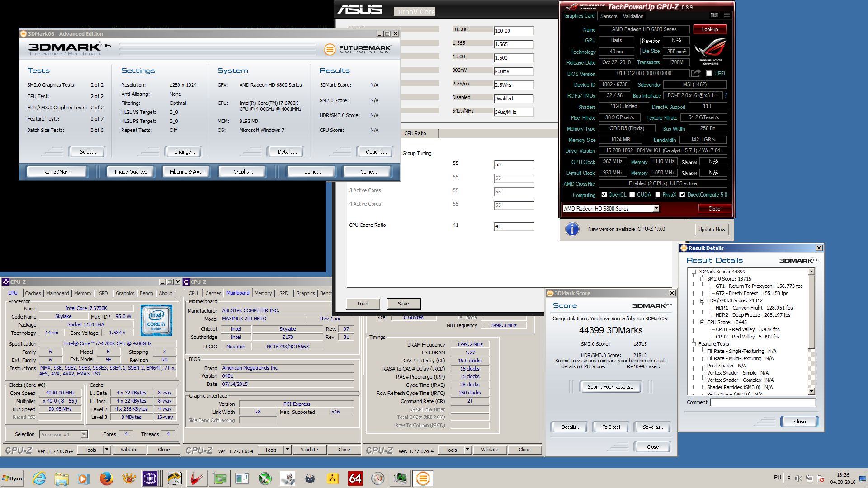Viewport: 868px width, 488px height.
Task: Click the Bus Interface question mark in GPU-Z
Action: tap(726, 95)
